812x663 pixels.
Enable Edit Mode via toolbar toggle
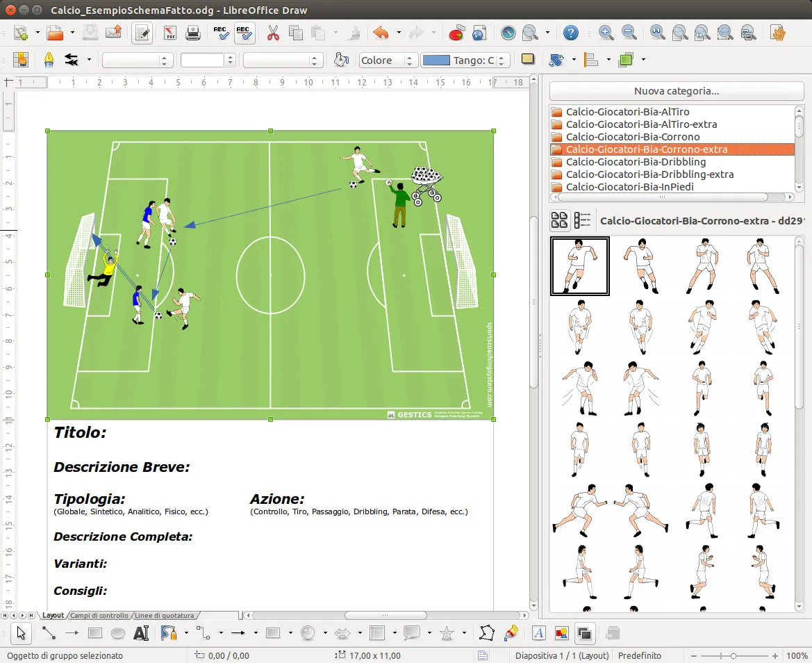(x=142, y=33)
